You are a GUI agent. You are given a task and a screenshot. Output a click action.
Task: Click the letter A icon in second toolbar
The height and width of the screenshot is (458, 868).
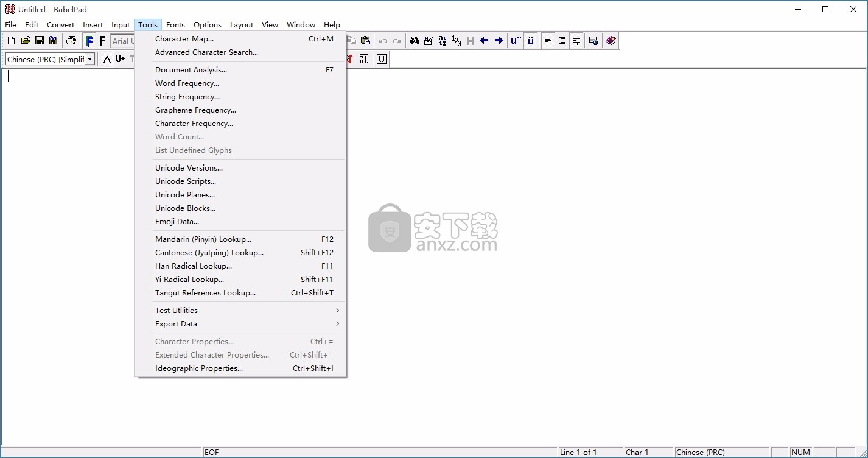click(107, 59)
